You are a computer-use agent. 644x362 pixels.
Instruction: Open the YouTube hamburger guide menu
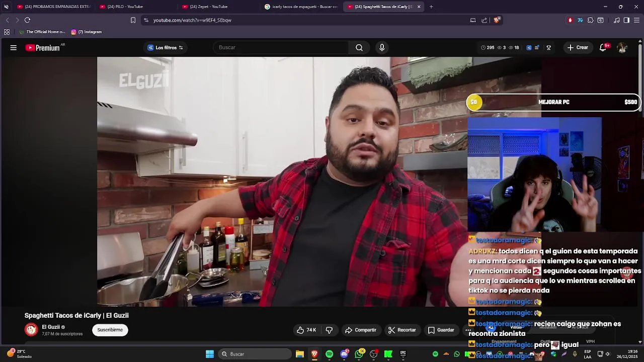tap(14, 48)
